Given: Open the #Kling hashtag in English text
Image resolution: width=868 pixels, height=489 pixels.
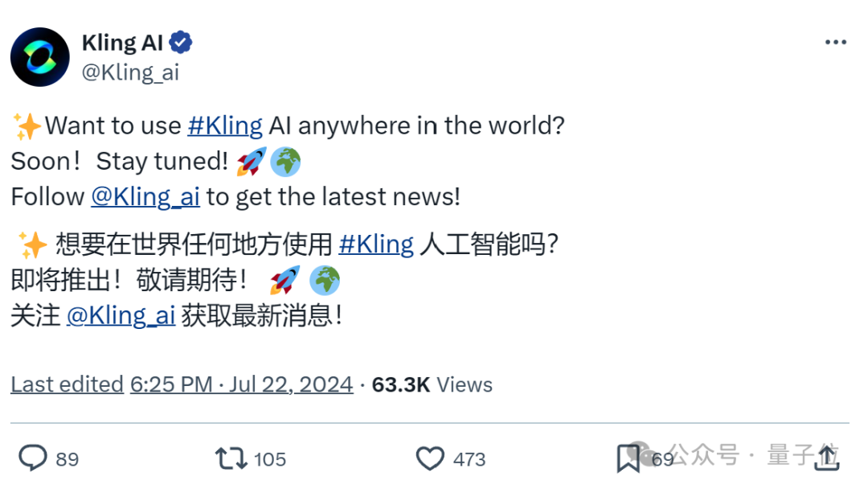Looking at the screenshot, I should [x=225, y=125].
